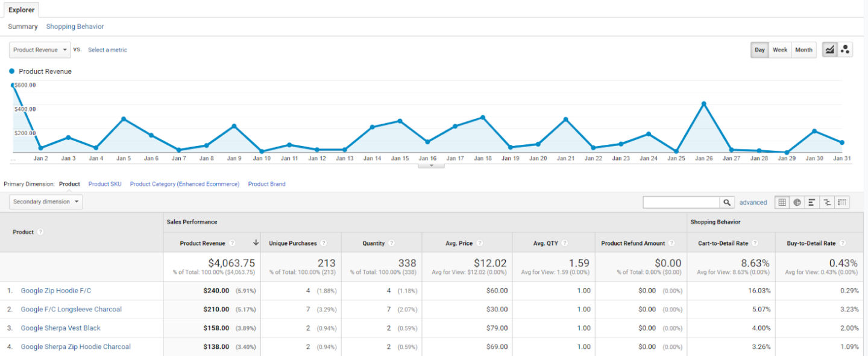Switch to the Shopping Behavior tab

point(75,27)
